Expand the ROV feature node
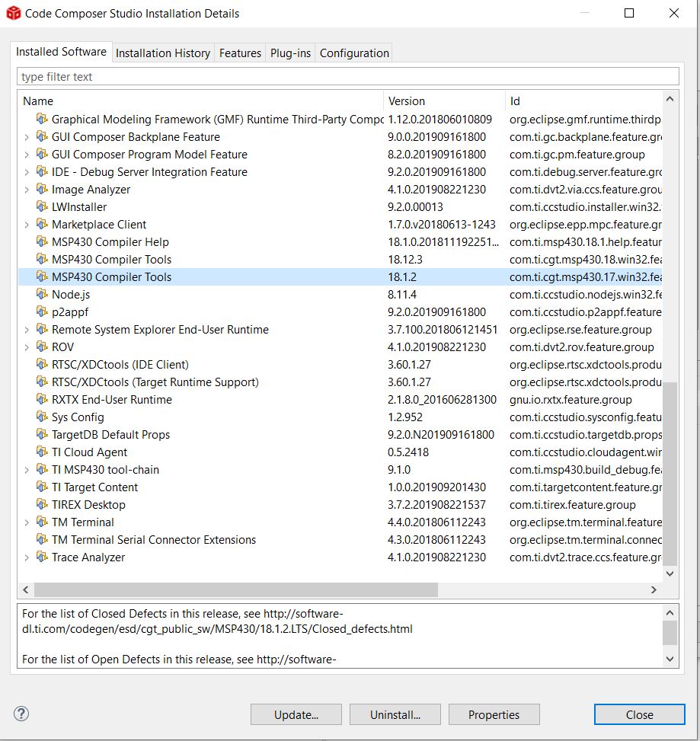 pos(27,347)
